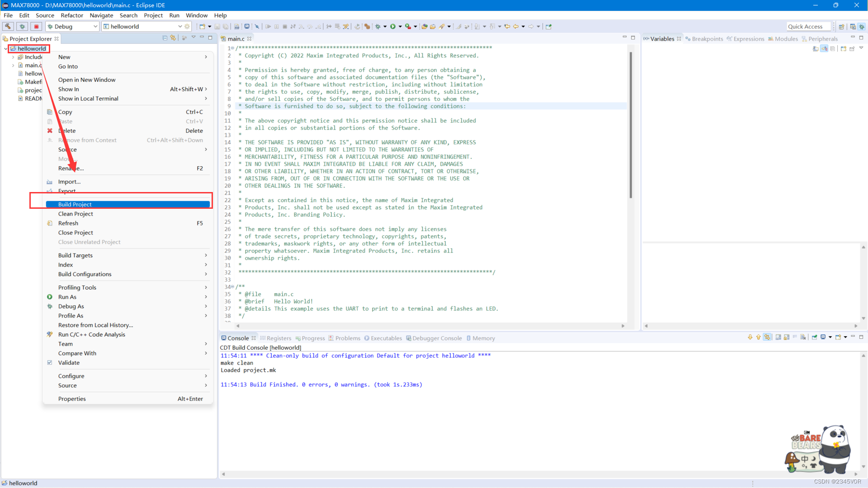Click the New file toolbar icon
This screenshot has height=488, width=868.
[203, 27]
